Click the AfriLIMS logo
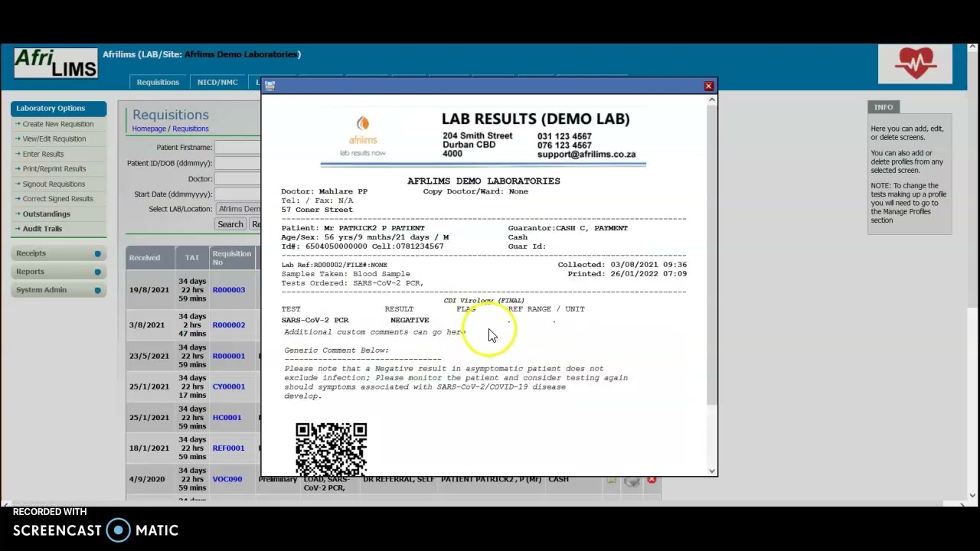The width and height of the screenshot is (980, 551). 56,64
